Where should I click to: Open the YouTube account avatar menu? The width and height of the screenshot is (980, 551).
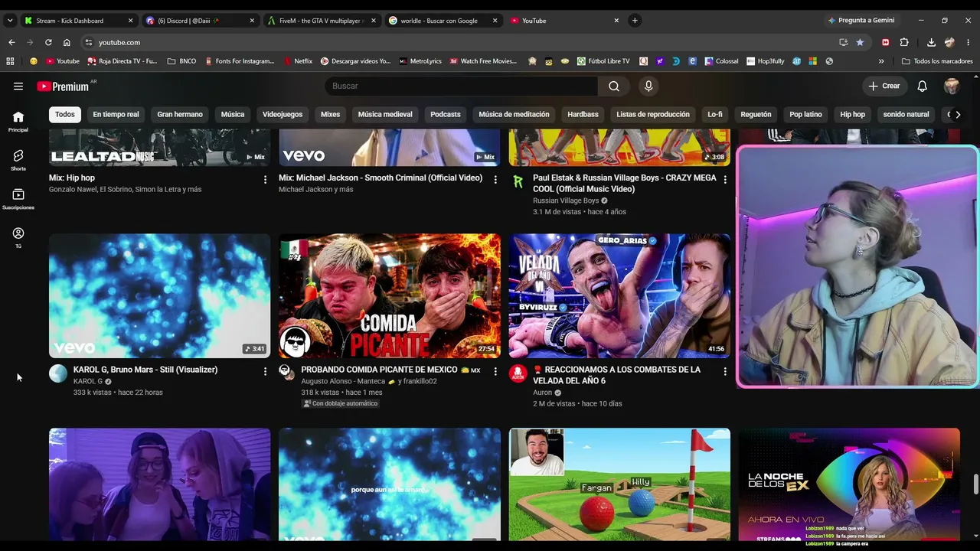[952, 86]
